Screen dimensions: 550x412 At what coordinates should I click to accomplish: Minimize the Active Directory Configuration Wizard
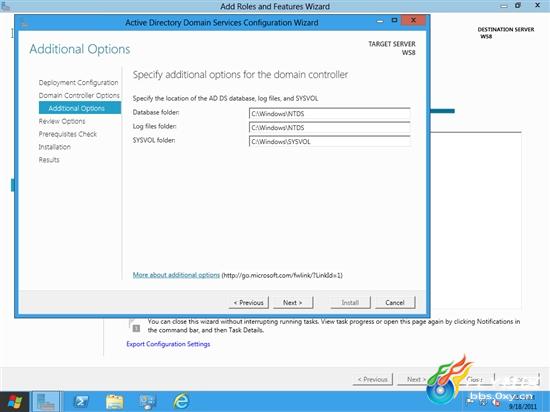[380, 21]
